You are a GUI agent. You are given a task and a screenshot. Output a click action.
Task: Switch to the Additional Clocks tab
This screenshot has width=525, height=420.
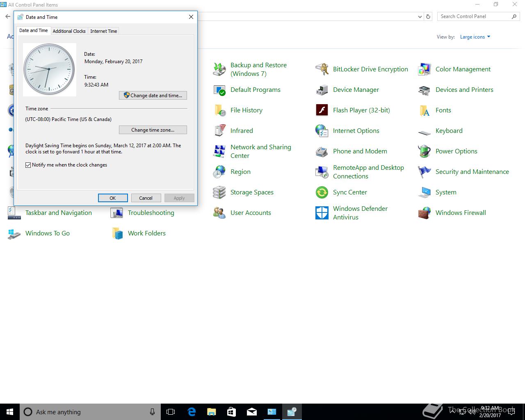coord(69,31)
